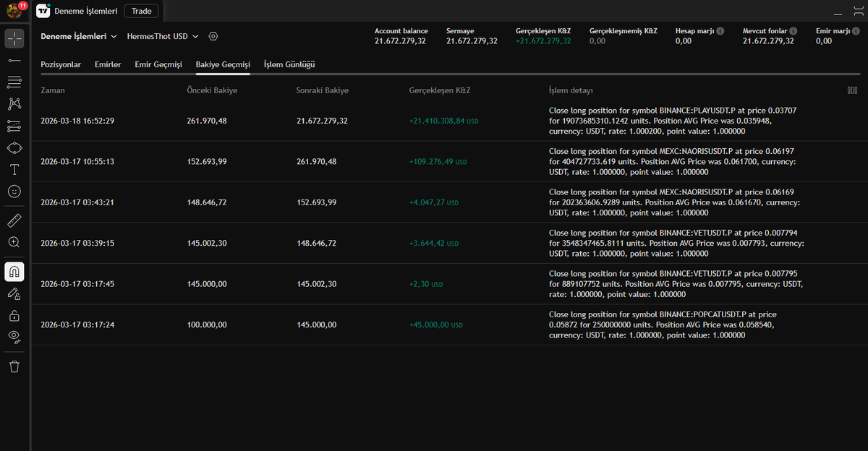Expand the HermesThot USD account dropdown
Screen dimensions: 868x451
pos(163,36)
